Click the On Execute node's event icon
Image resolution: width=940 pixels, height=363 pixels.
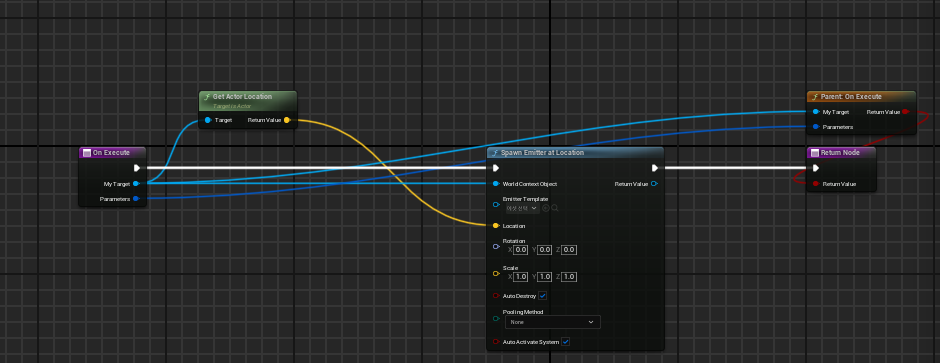coord(86,153)
